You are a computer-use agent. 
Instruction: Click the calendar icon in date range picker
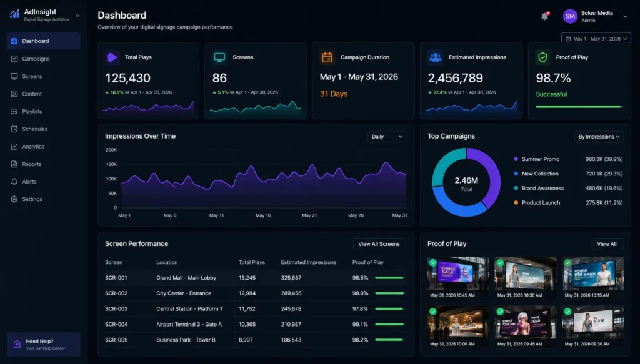(568, 39)
